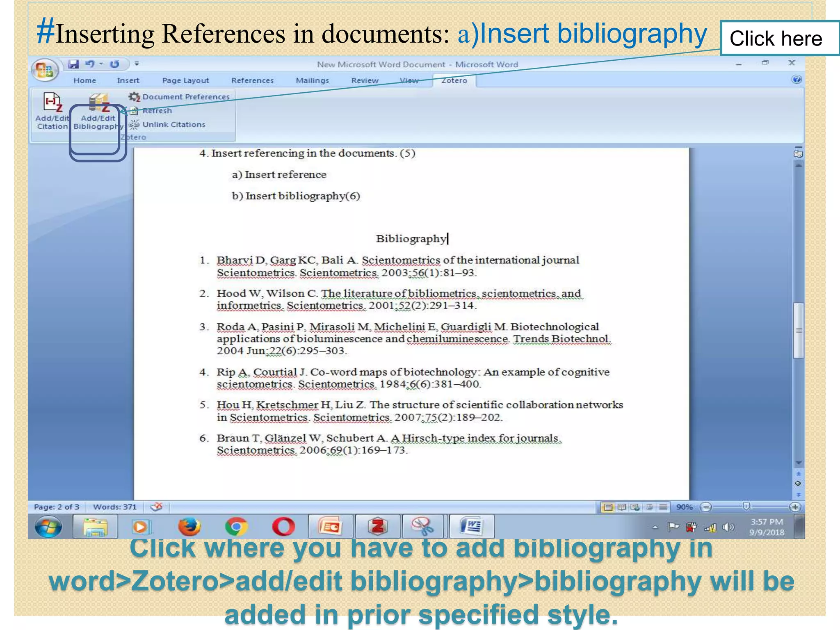
Task: Click reference 3 by Roda A
Action: tap(405, 338)
